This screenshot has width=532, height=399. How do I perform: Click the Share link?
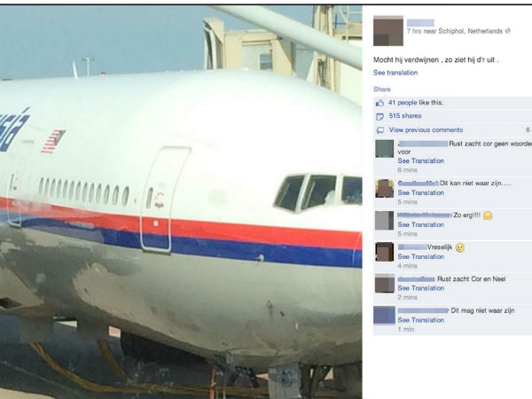click(382, 90)
